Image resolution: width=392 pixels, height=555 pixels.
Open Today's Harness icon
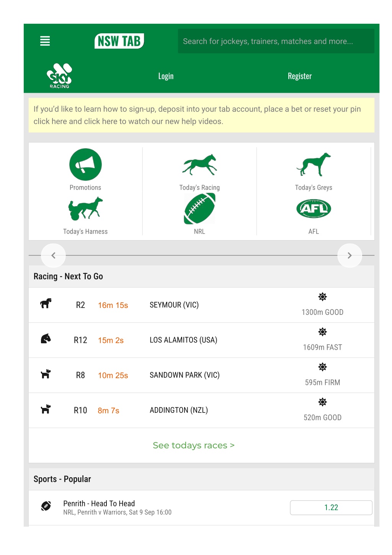pos(85,209)
